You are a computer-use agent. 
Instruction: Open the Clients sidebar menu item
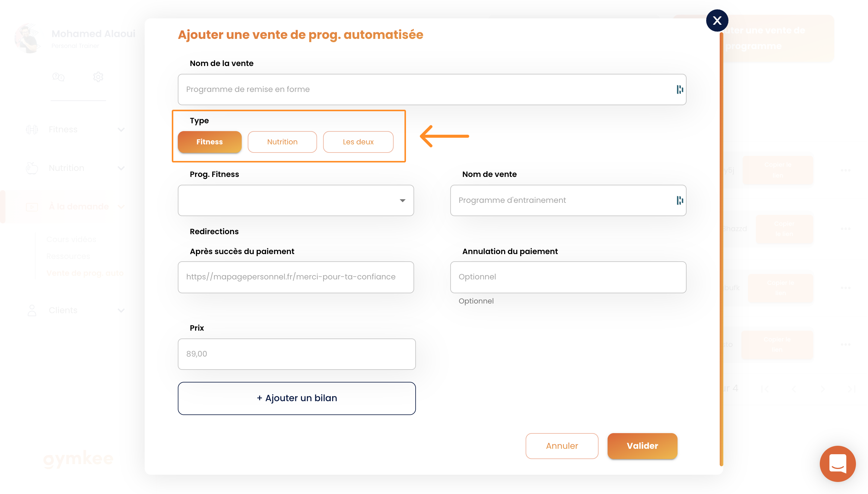click(x=63, y=310)
